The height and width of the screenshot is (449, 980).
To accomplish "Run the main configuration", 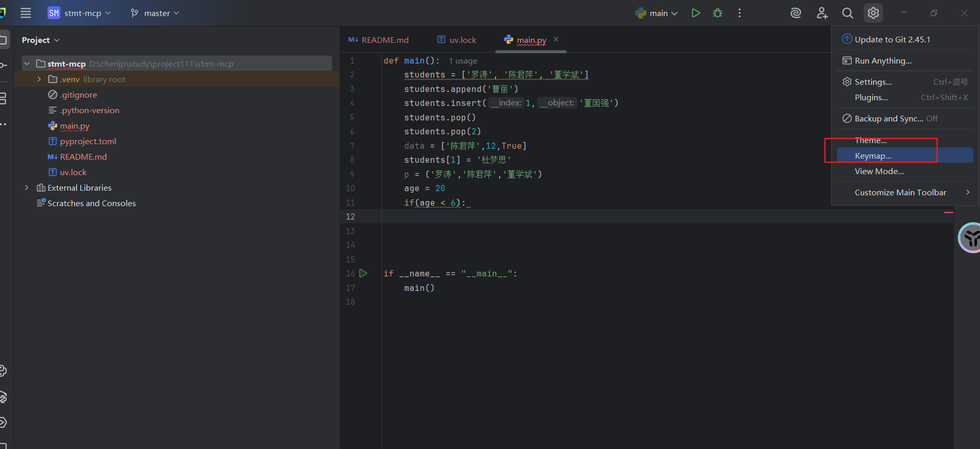I will click(x=696, y=13).
